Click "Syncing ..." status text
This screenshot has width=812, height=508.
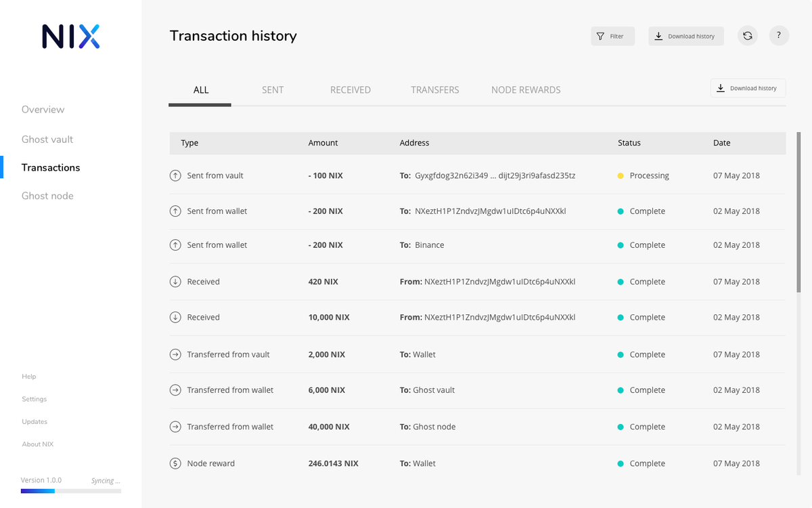tap(106, 481)
